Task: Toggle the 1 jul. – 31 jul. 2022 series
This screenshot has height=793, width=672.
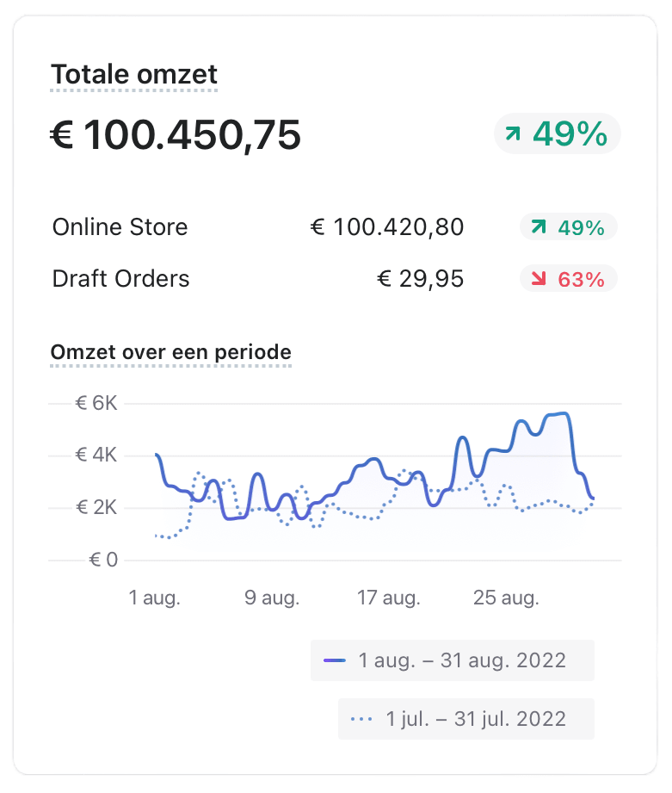Action: pos(465,719)
